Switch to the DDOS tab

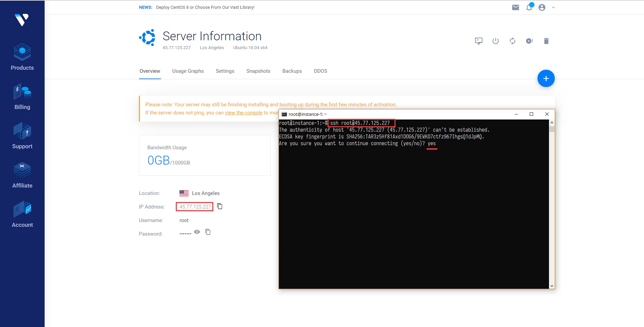click(x=320, y=71)
